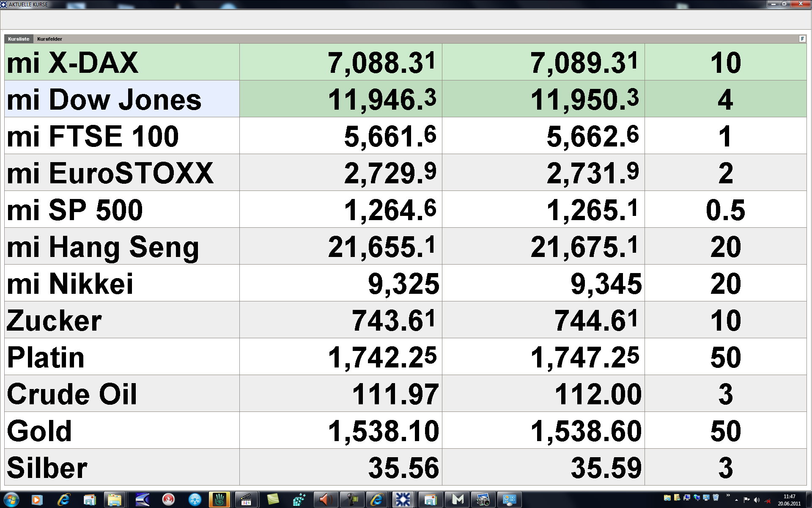The height and width of the screenshot is (508, 812).
Task: Launch Windows Media Player from taskbar
Action: point(37,500)
